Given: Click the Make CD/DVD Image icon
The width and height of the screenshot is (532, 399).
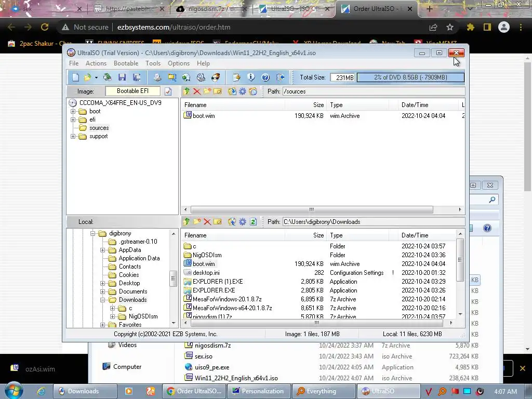Looking at the screenshot, I should pos(157,77).
